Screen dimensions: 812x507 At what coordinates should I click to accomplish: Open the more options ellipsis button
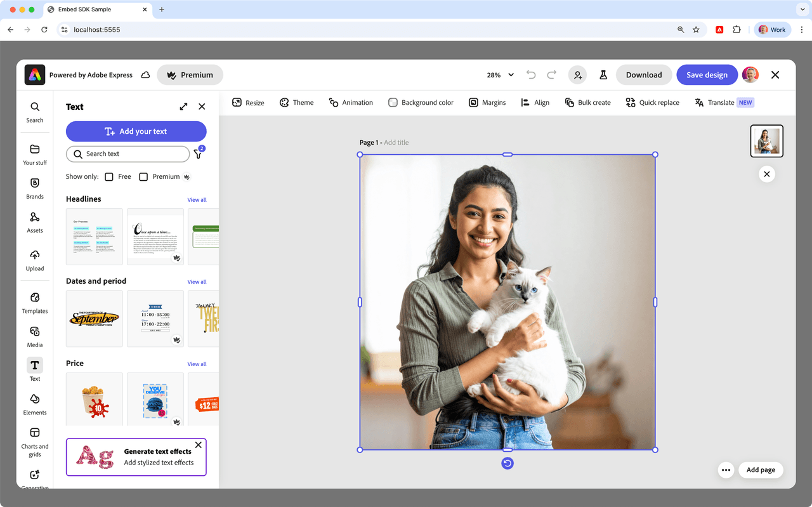pos(726,470)
